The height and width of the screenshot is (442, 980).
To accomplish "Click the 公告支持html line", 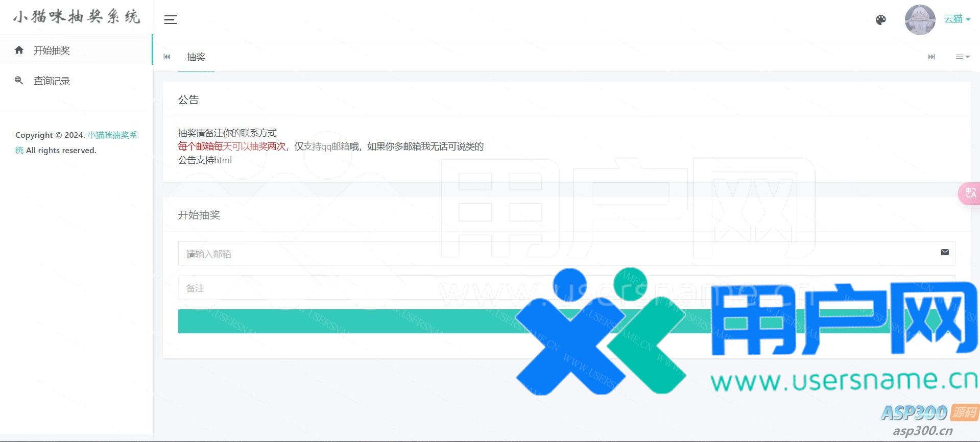I will point(205,160).
